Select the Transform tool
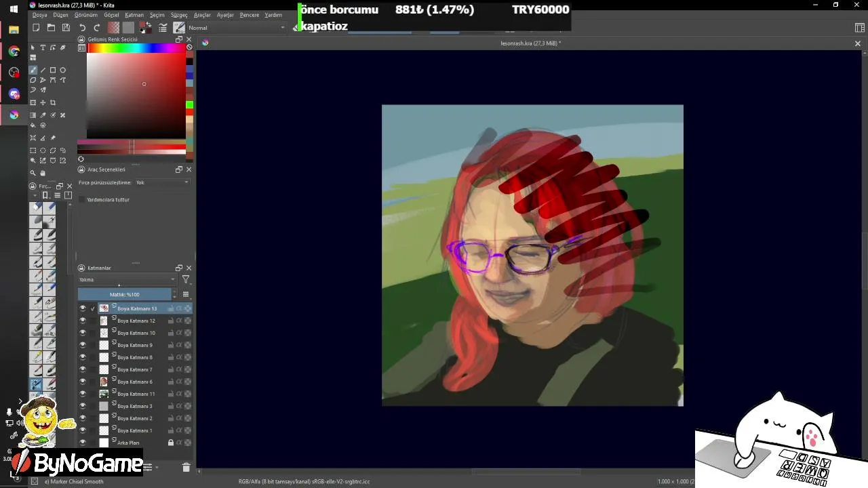 pyautogui.click(x=33, y=102)
